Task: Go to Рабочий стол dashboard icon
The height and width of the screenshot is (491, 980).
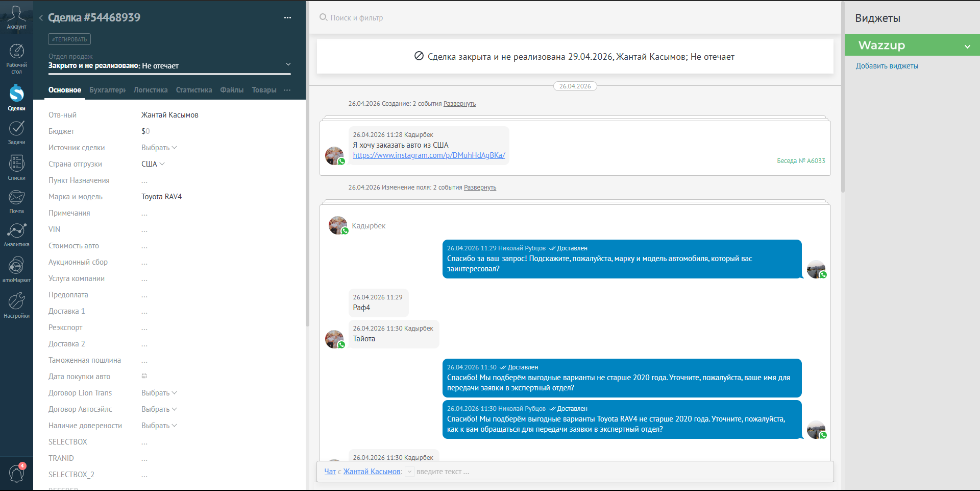Action: point(16,58)
